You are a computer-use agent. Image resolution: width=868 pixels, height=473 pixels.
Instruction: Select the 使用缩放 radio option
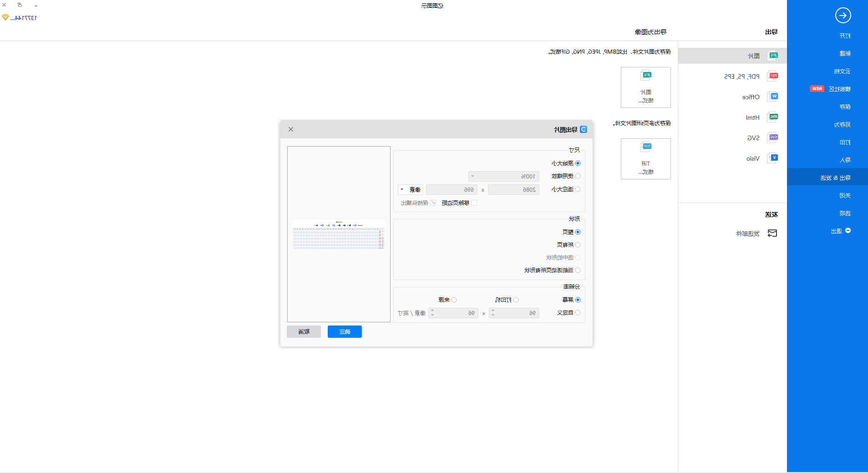point(578,176)
